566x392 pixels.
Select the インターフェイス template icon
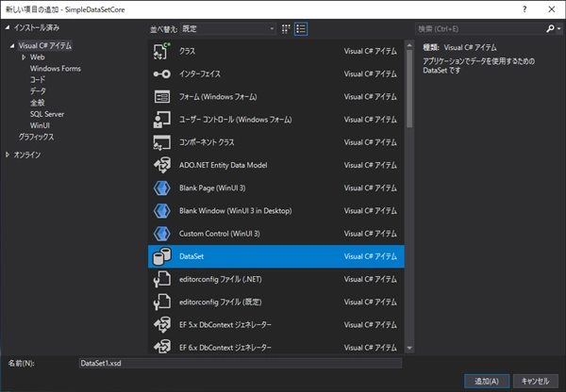pos(161,73)
